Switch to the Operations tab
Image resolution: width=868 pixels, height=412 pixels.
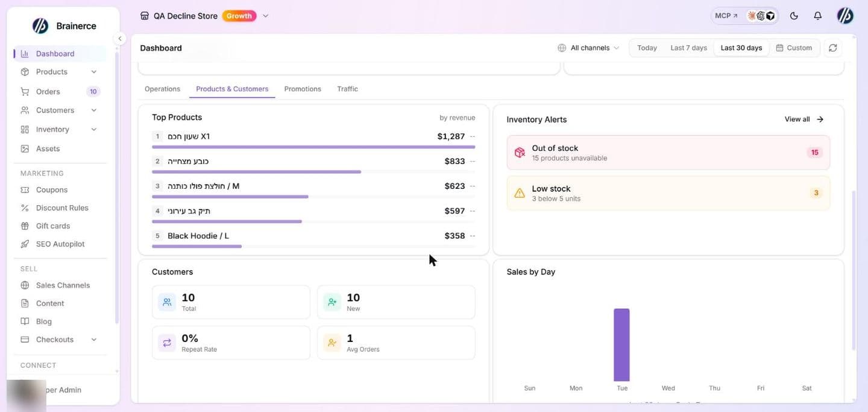(x=162, y=89)
